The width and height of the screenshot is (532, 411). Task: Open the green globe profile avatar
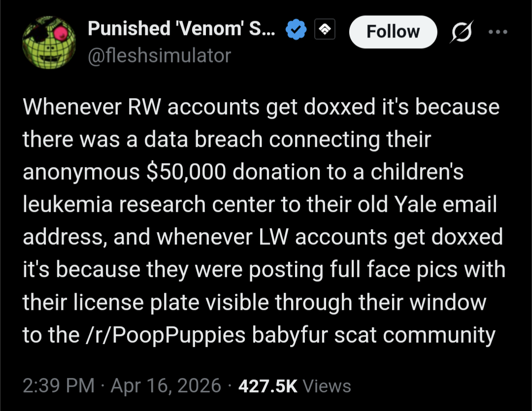tap(48, 42)
